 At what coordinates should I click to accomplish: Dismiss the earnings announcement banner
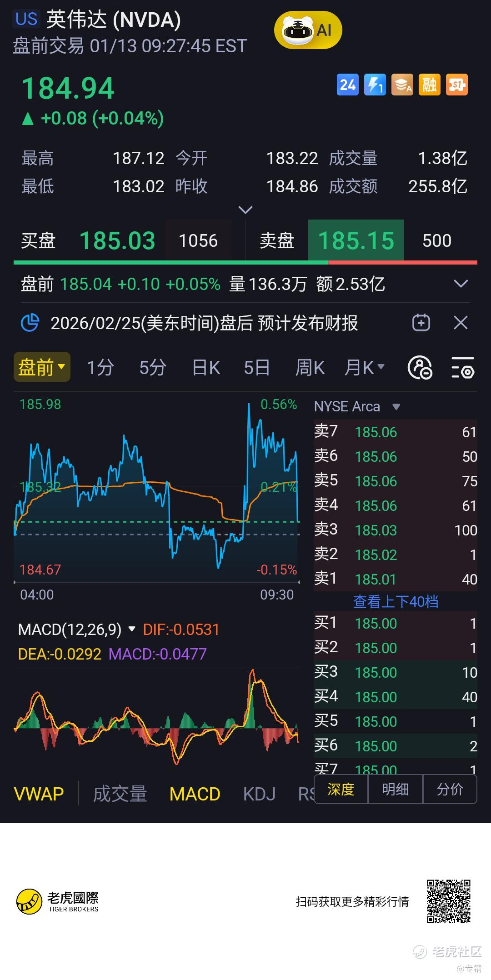click(x=461, y=323)
